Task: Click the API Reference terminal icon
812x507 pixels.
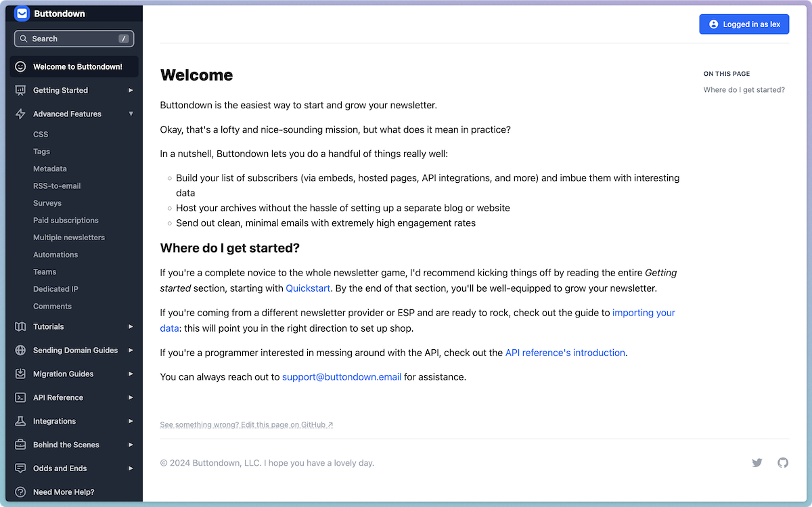Action: point(20,397)
